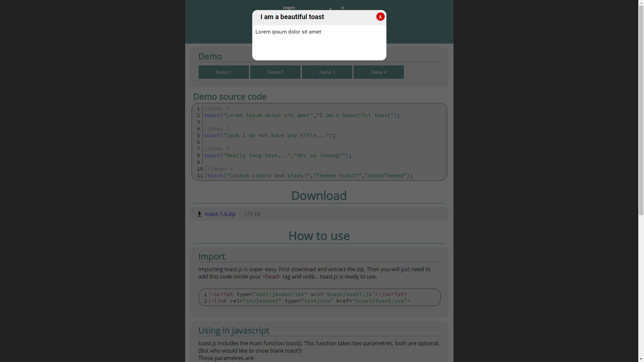Click the "Using in javascript" heading
This screenshot has height=362, width=644.
234,330
